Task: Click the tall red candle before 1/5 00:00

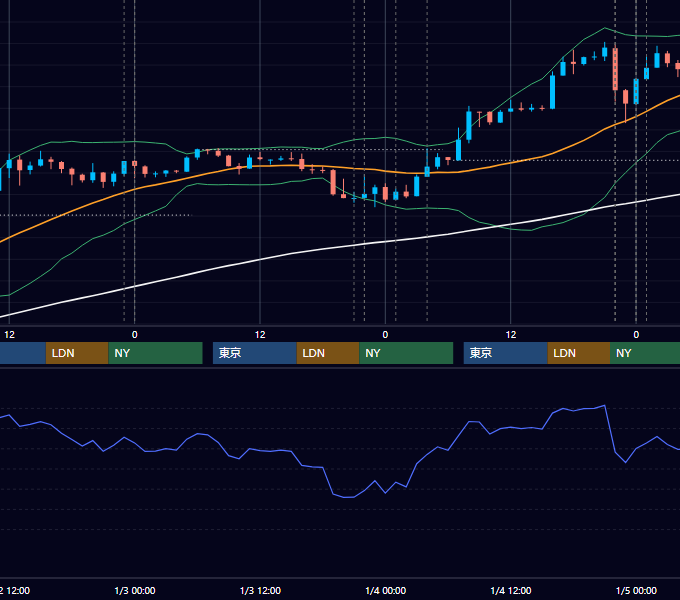Action: coord(615,68)
